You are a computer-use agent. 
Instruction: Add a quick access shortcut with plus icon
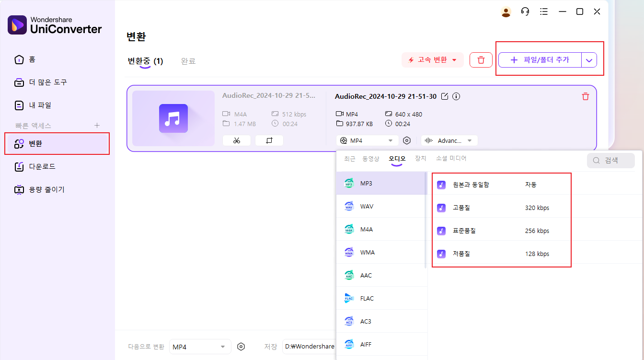[x=97, y=126]
